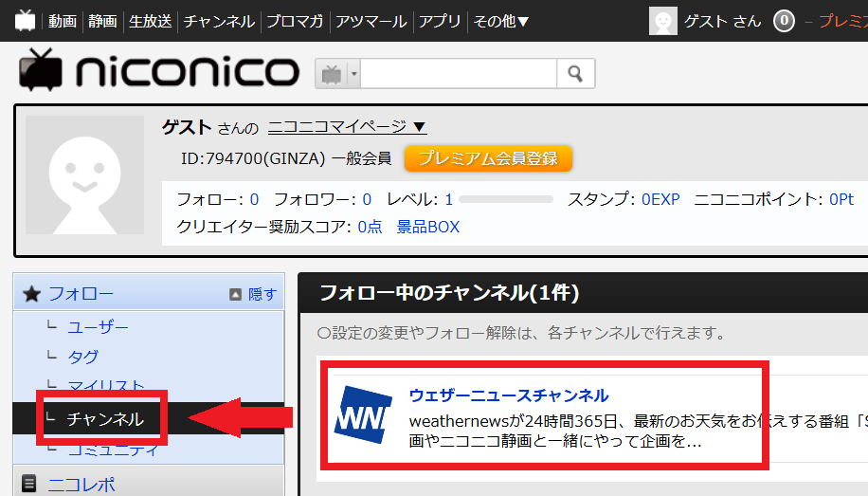The height and width of the screenshot is (496, 868).
Task: Open the 静画 menu item
Action: point(102,21)
